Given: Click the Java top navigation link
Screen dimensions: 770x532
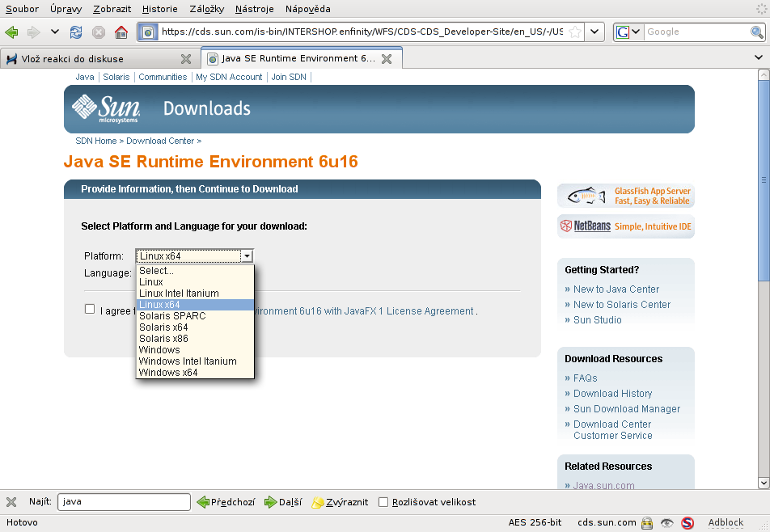Looking at the screenshot, I should 84,77.
